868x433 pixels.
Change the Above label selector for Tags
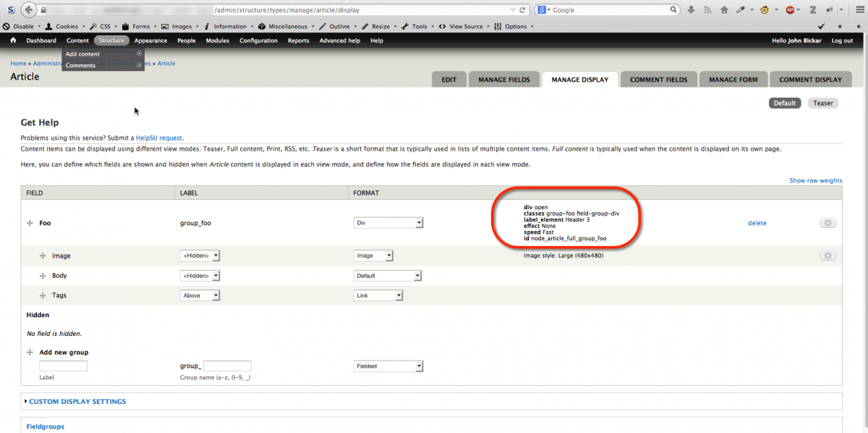[200, 295]
